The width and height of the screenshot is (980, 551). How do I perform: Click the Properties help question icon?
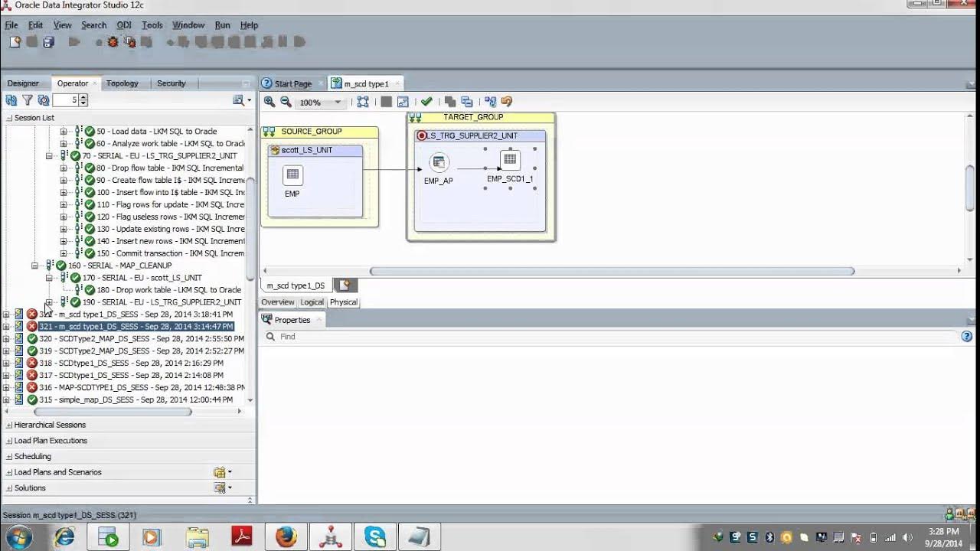(967, 337)
